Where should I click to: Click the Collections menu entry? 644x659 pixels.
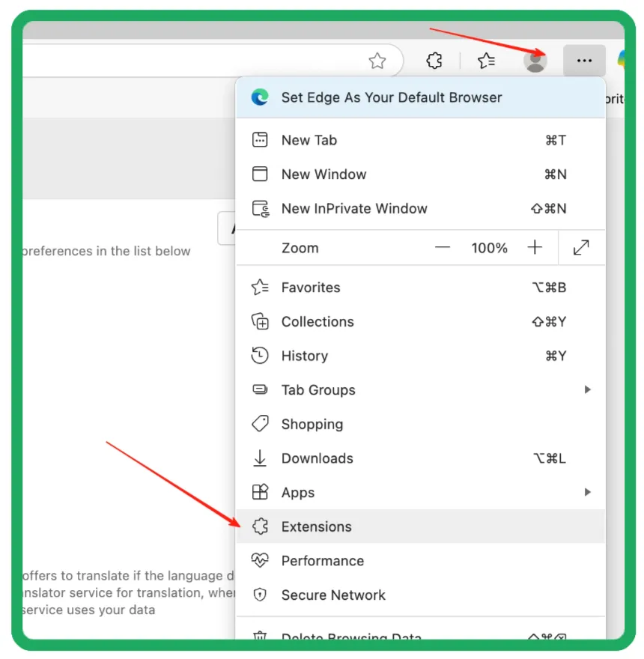(x=318, y=322)
